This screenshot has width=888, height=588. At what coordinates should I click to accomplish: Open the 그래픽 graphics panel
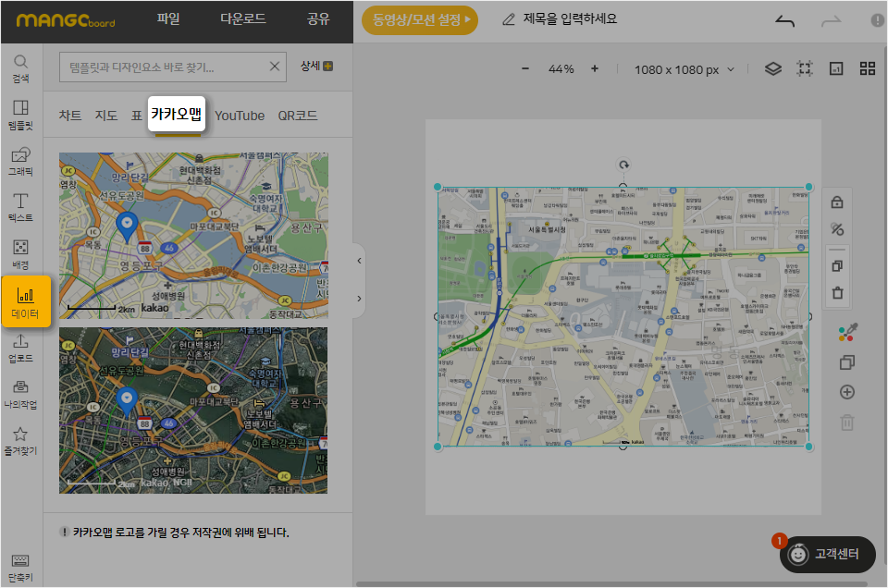pos(21,161)
